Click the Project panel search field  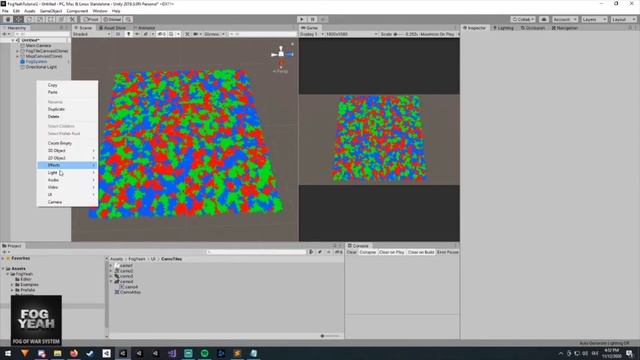256,252
